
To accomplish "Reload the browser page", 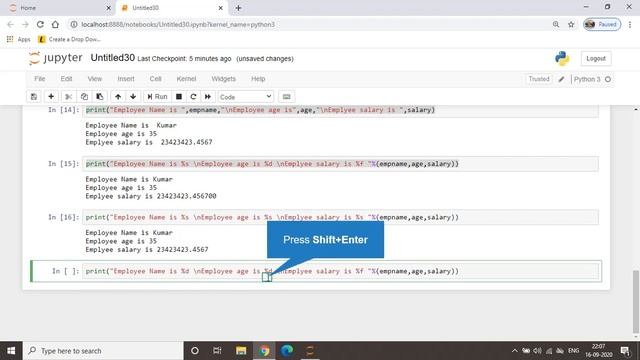I will pos(40,24).
